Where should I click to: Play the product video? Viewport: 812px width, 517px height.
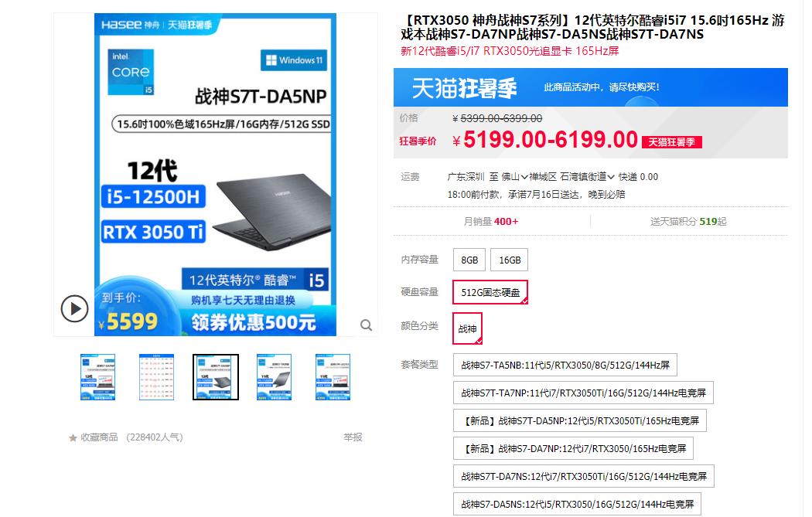(x=74, y=308)
